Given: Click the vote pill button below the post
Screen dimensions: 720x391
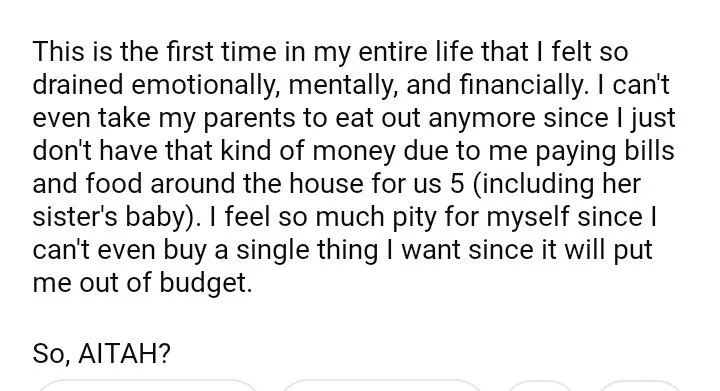Looking at the screenshot, I should pyautogui.click(x=148, y=386).
